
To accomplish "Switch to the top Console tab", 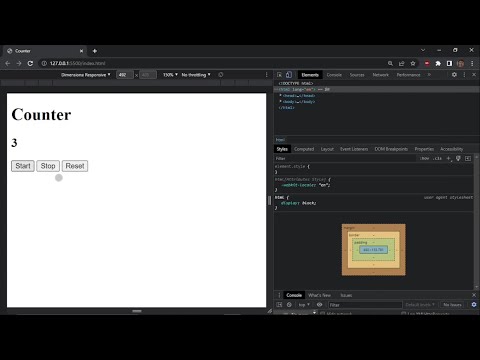I will click(x=334, y=75).
